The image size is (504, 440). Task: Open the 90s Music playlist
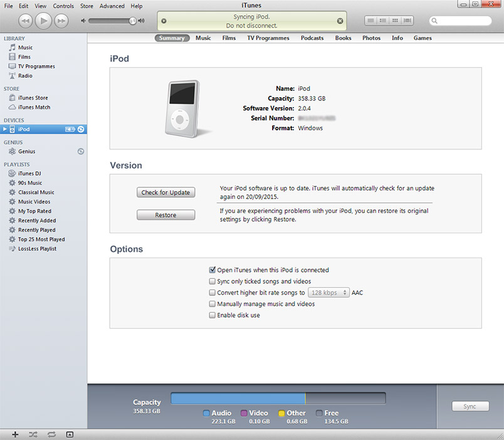pyautogui.click(x=43, y=183)
